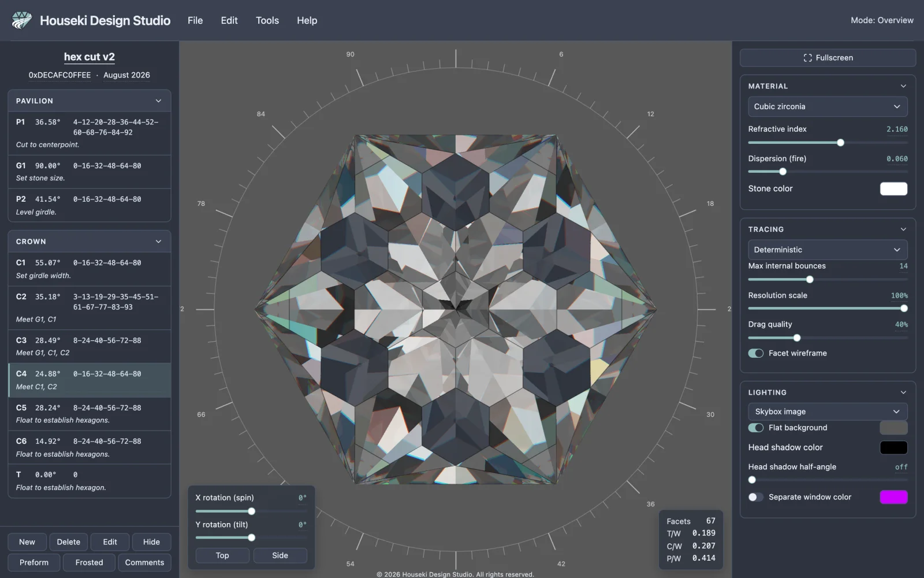The width and height of the screenshot is (924, 578).
Task: Click the Delete button
Action: [69, 542]
